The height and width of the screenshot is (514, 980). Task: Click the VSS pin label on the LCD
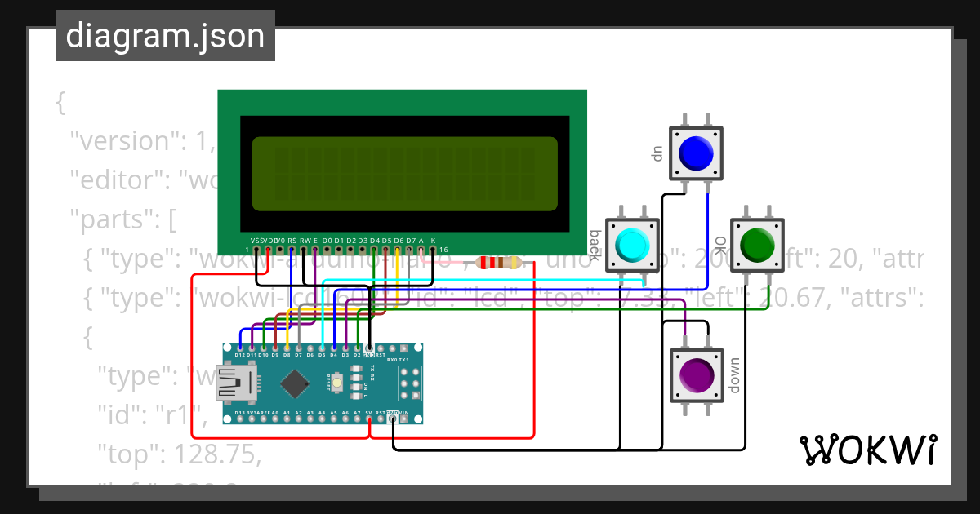256,241
